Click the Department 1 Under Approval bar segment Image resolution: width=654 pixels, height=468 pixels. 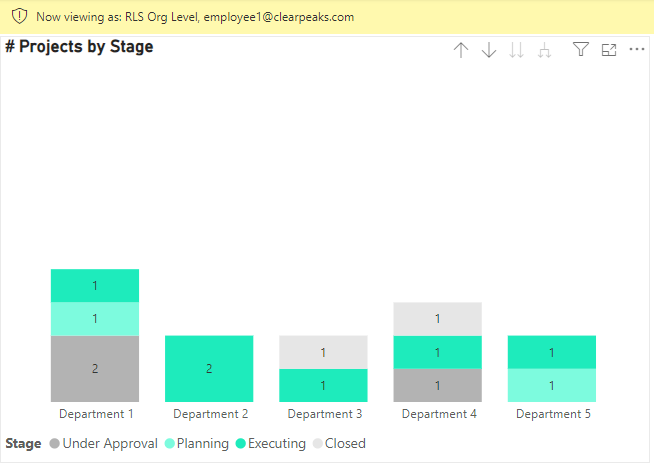[95, 368]
